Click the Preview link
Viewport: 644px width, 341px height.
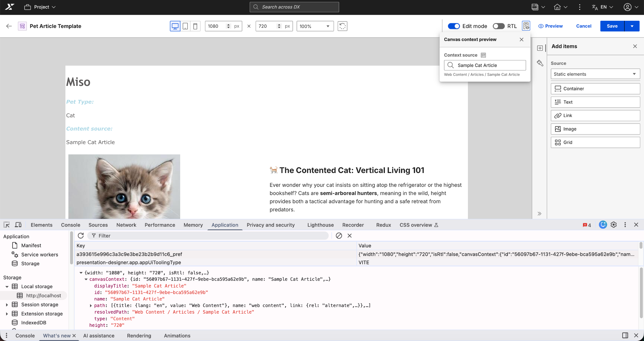(550, 26)
